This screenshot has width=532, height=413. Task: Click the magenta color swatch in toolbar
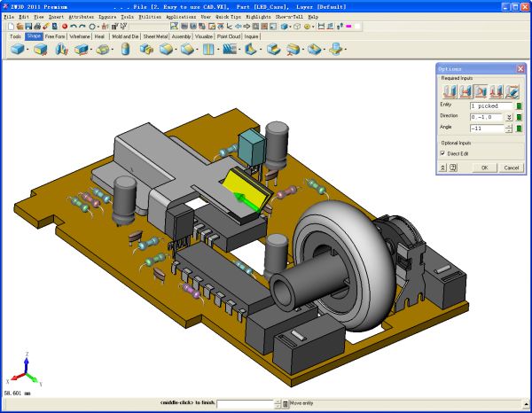(348, 27)
